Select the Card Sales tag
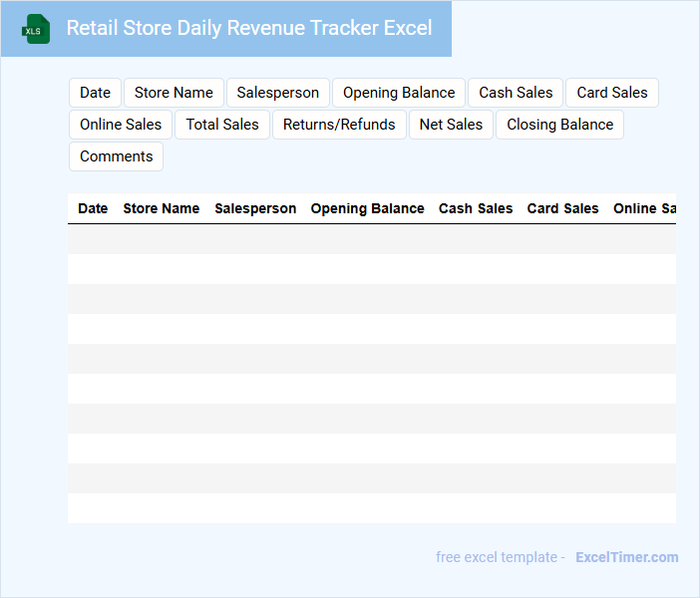 click(x=612, y=93)
